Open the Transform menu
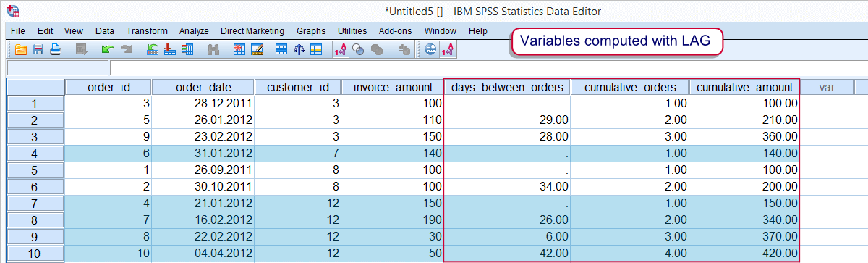The height and width of the screenshot is (263, 868). (147, 31)
